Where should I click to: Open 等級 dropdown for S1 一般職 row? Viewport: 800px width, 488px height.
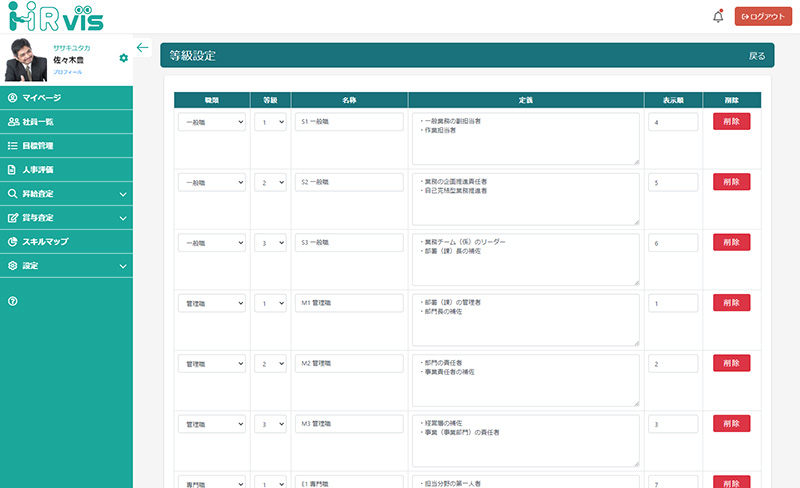tap(270, 122)
